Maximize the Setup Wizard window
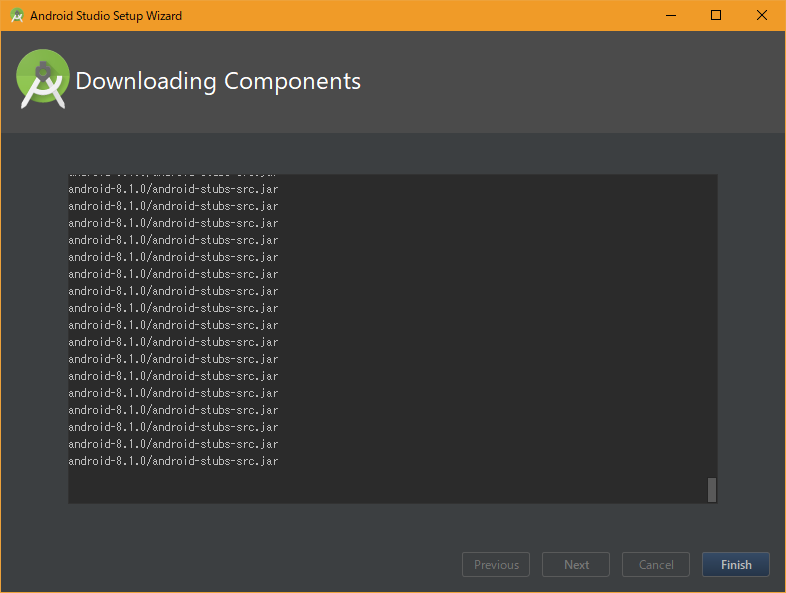786x593 pixels. [716, 15]
